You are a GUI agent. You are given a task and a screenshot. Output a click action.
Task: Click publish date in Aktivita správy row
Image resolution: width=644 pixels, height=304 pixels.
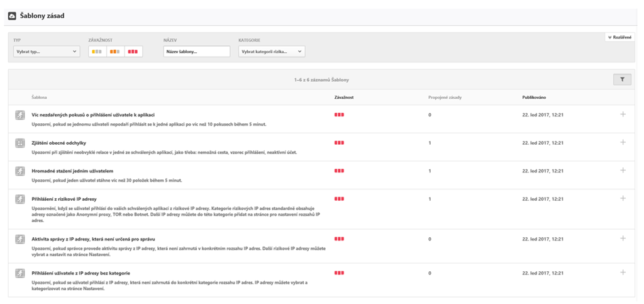point(543,239)
